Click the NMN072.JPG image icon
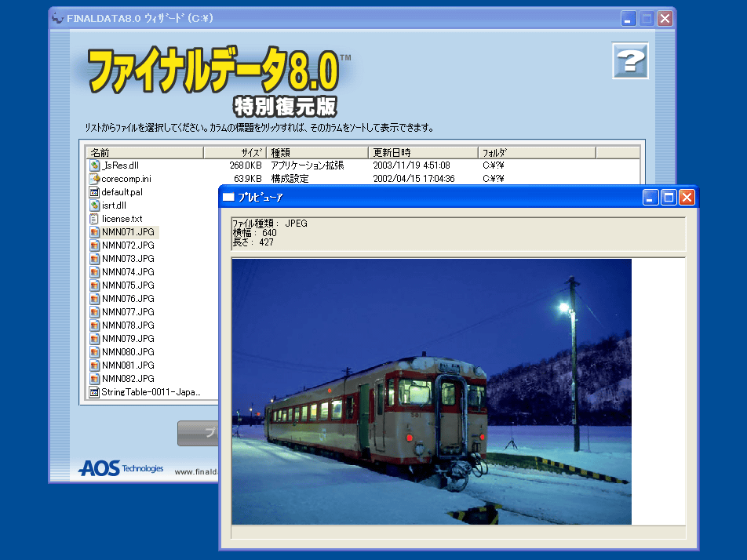Viewport: 747px width, 560px height. (94, 245)
